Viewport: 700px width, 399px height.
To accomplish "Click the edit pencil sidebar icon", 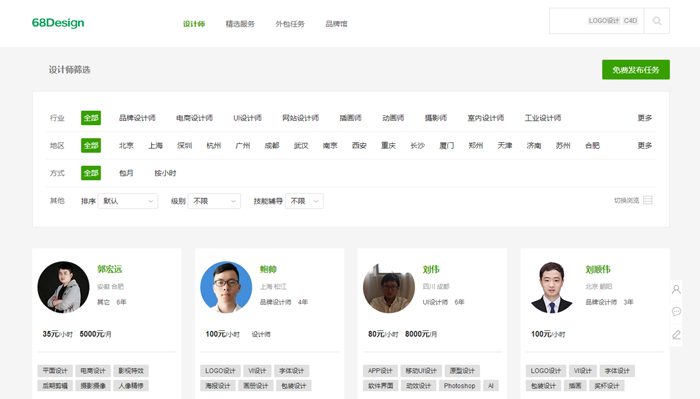I will point(676,334).
